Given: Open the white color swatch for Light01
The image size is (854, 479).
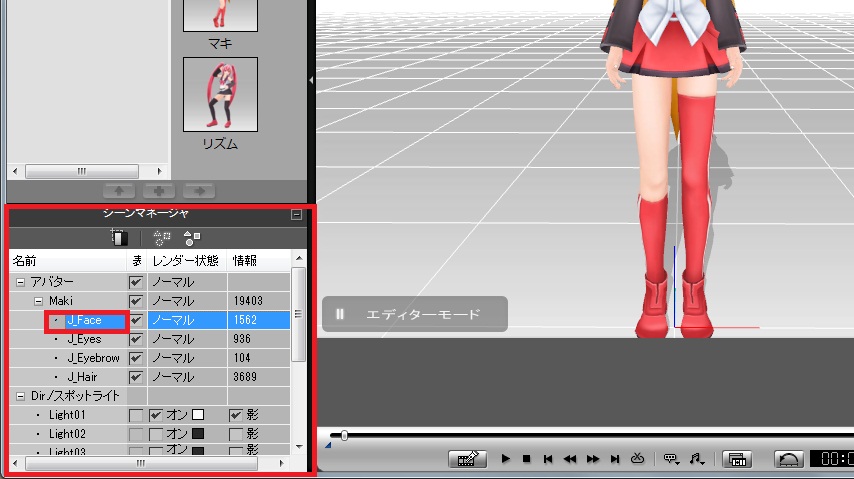Looking at the screenshot, I should 198,415.
